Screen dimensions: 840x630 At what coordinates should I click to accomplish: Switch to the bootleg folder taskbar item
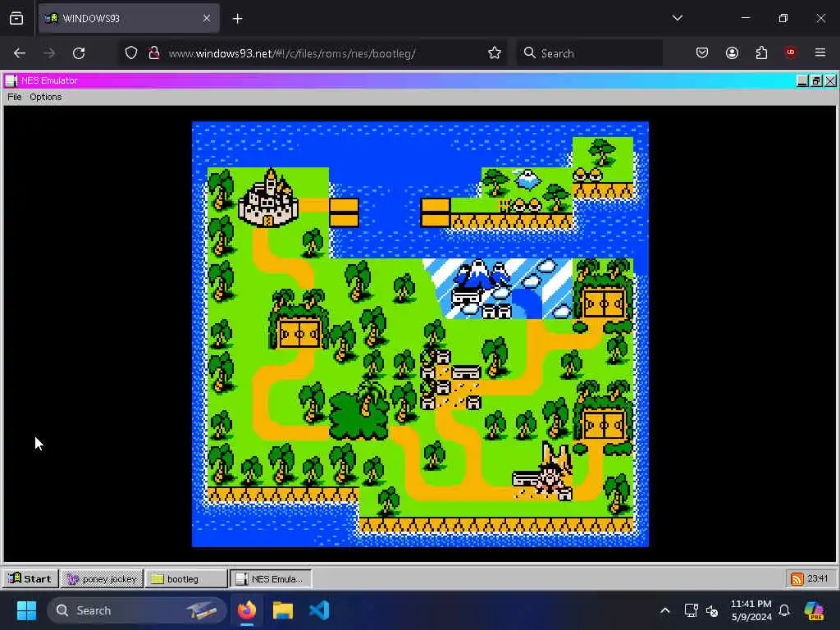186,578
